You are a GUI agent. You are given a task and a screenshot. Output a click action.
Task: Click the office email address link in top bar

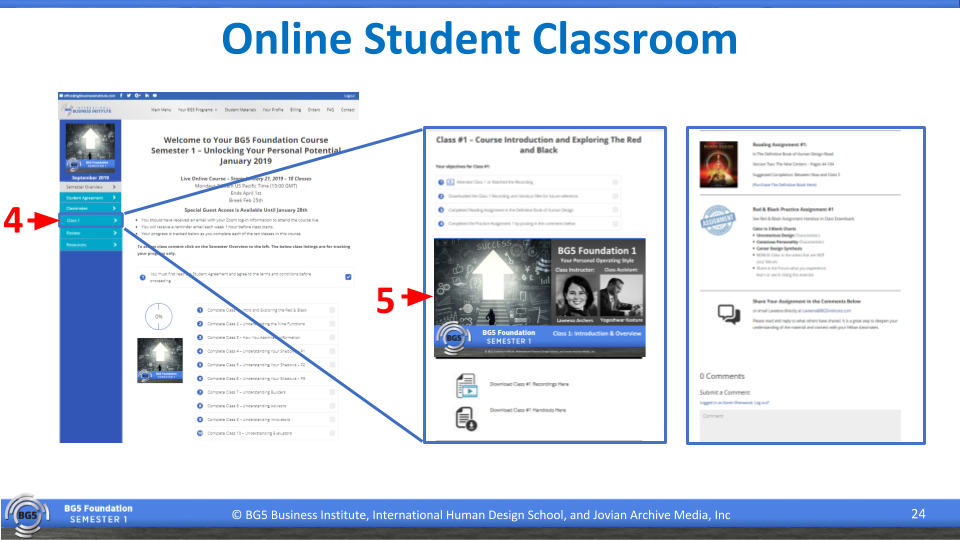click(x=88, y=96)
